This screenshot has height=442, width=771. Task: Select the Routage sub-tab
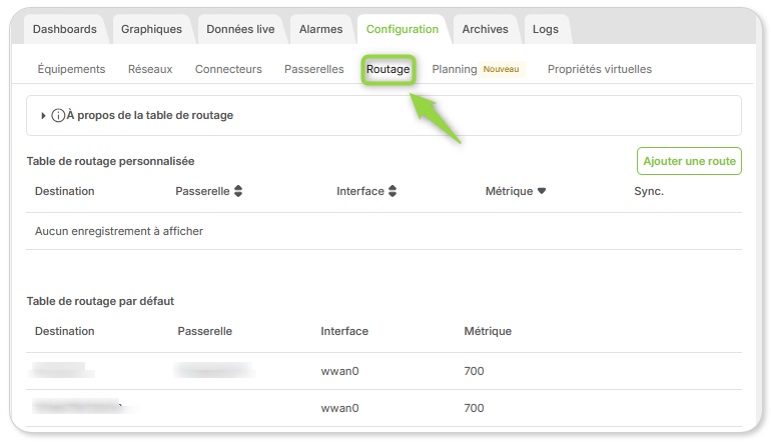(x=388, y=69)
